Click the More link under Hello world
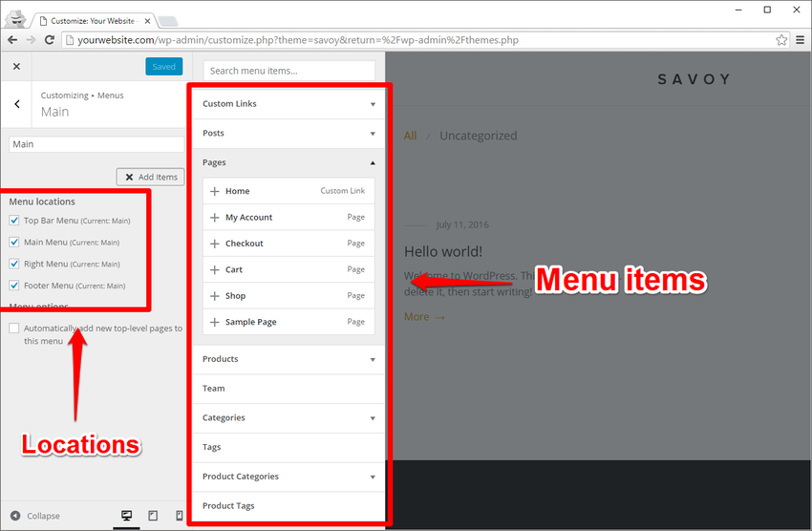Image resolution: width=812 pixels, height=531 pixels. point(424,317)
